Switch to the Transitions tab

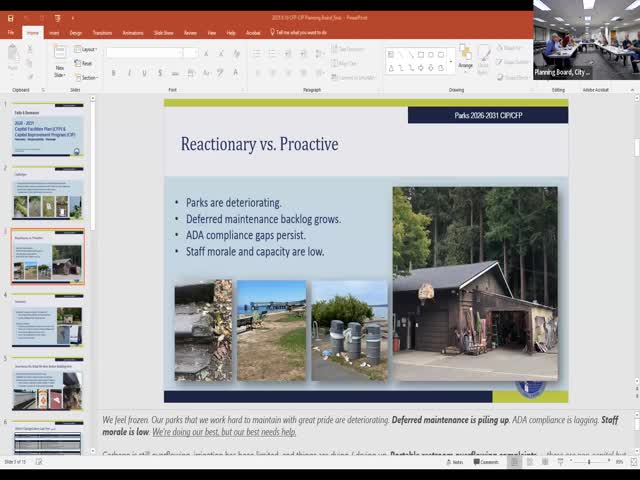coord(102,33)
